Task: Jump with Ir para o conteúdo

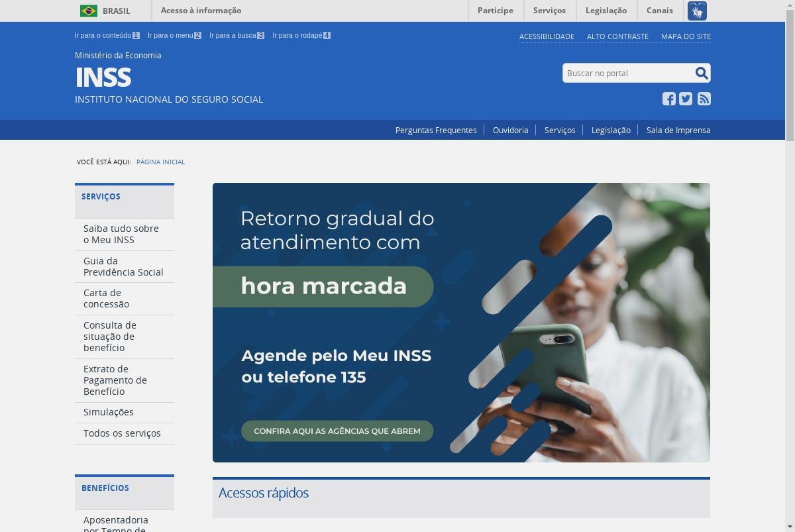Action: pyautogui.click(x=107, y=35)
